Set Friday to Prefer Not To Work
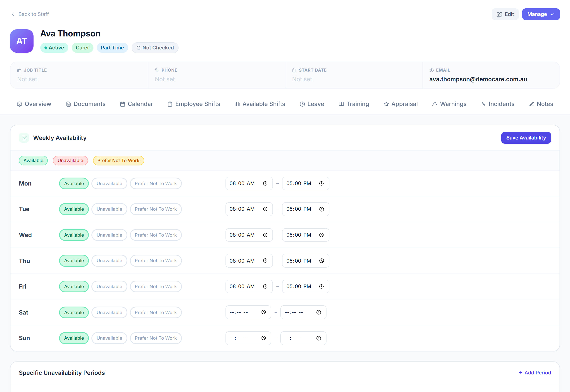 [x=155, y=286]
